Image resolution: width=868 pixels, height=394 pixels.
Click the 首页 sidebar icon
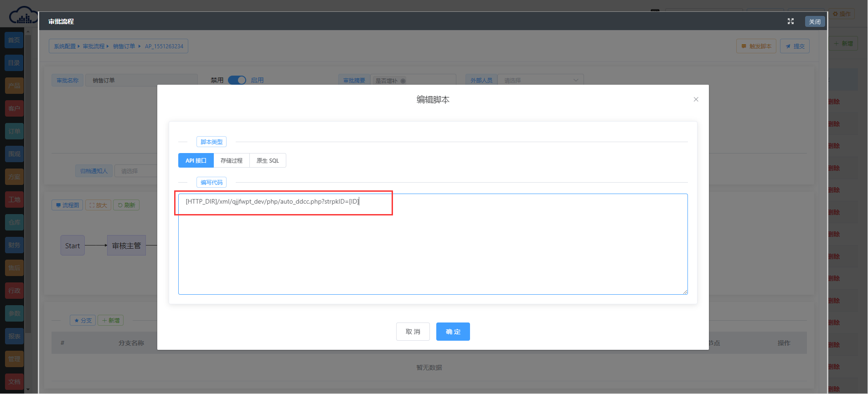click(x=14, y=40)
